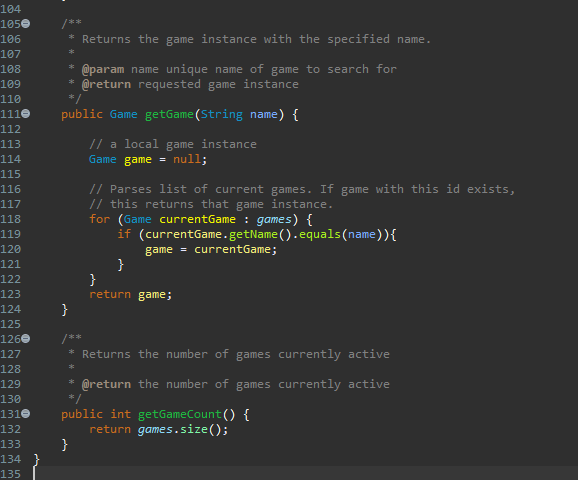Click the getGame method name
The height and width of the screenshot is (480, 578).
tap(169, 115)
